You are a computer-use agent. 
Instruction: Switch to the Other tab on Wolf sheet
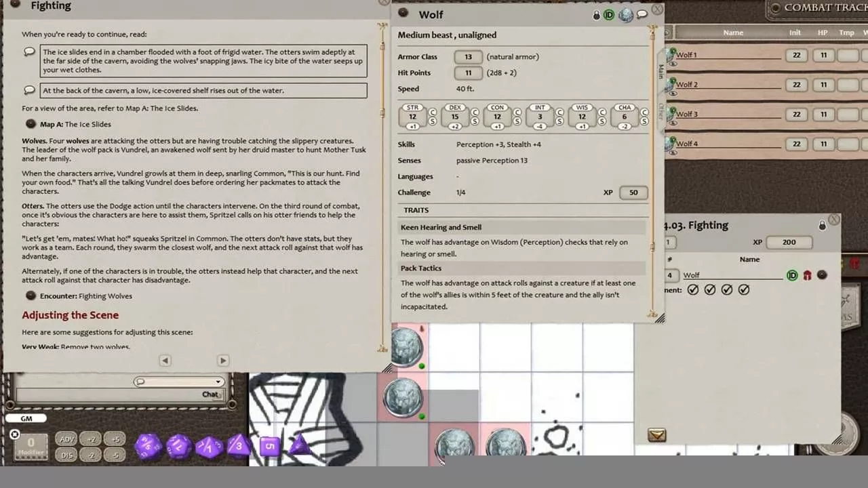(661, 111)
